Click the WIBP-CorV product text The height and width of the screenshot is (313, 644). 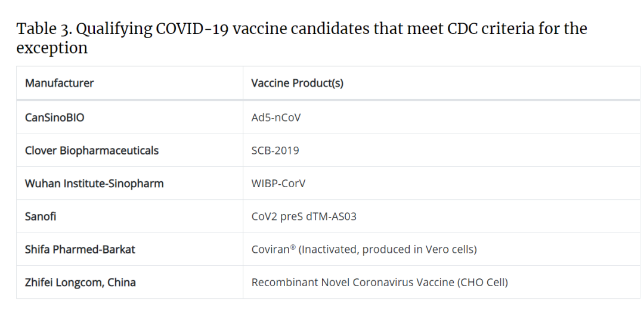click(x=278, y=183)
